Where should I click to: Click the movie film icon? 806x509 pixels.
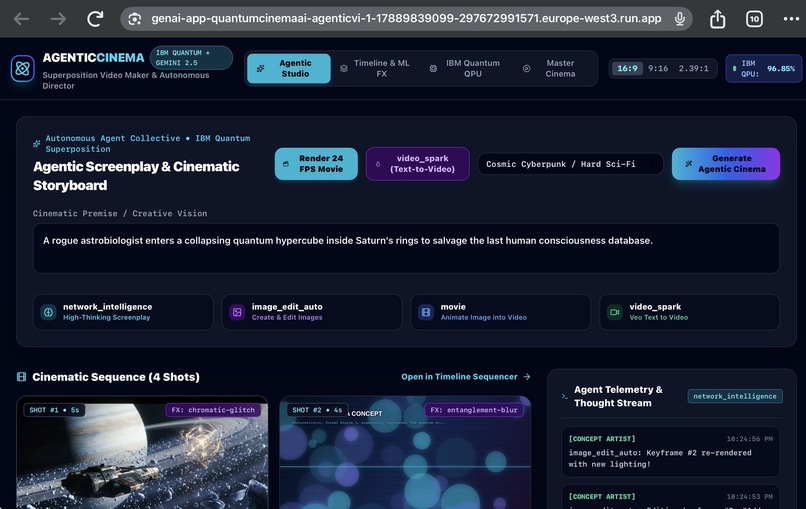pos(426,312)
